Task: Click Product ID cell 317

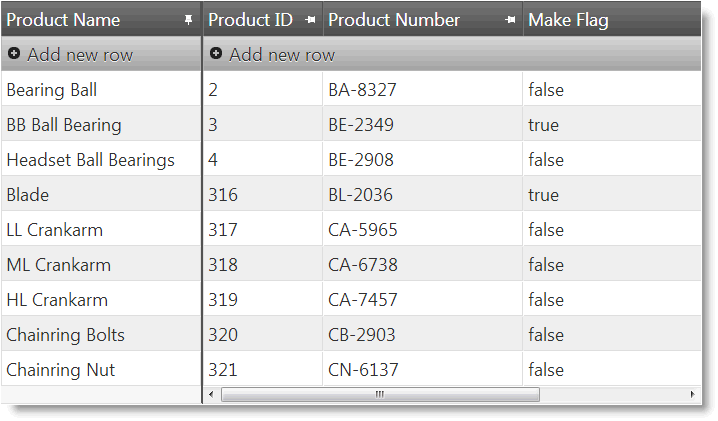Action: pos(223,230)
